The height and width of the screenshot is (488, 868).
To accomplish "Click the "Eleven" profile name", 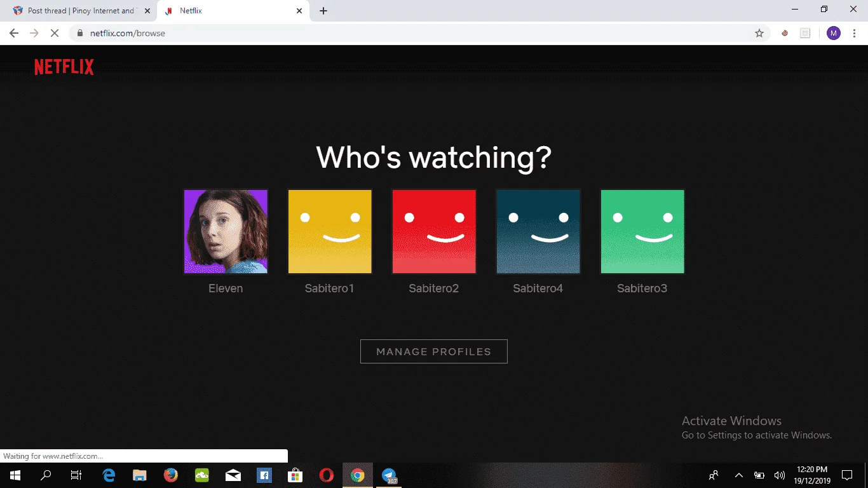I will tap(226, 288).
